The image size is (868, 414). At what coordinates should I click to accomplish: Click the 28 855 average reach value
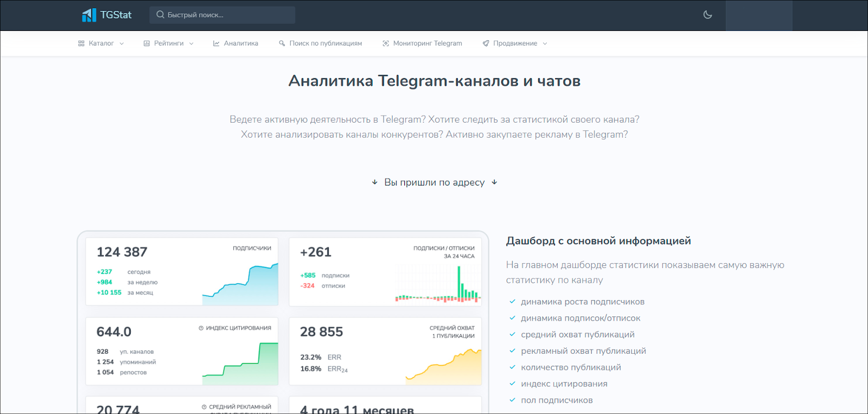pos(322,332)
